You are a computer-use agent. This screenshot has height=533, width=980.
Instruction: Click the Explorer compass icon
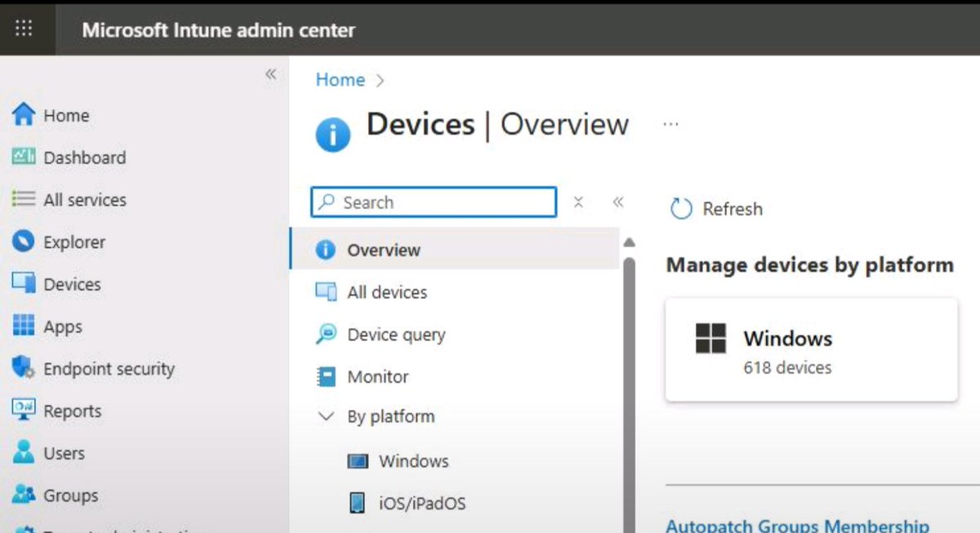pos(24,242)
